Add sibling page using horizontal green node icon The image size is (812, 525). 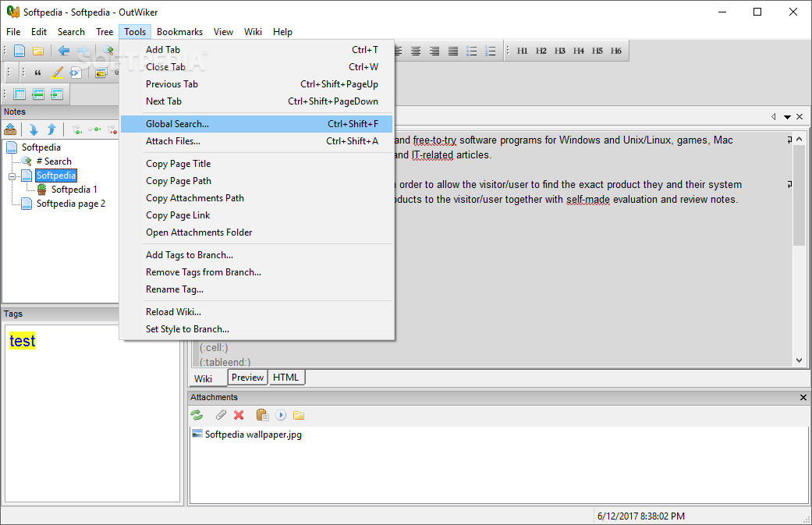94,129
